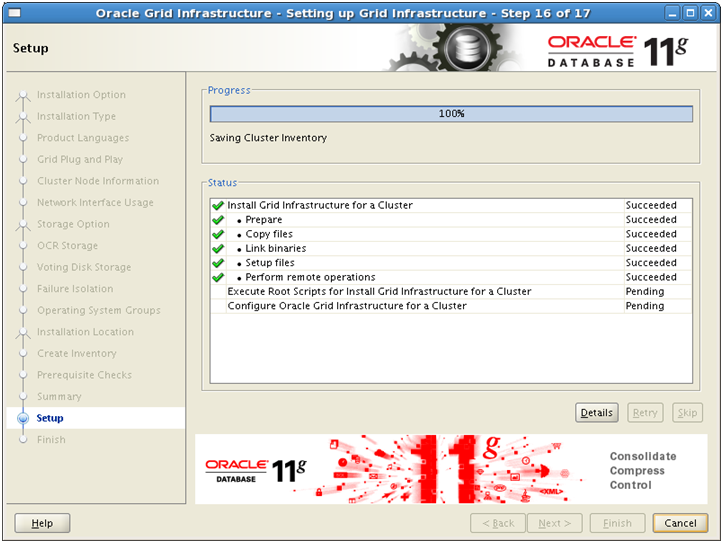Click the green checkmark beside Install Grid Infrastructure
This screenshot has height=543, width=723.
[x=218, y=205]
